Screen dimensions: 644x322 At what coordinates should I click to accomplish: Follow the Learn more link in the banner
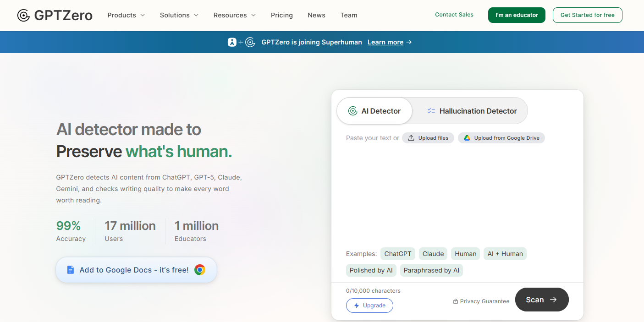point(385,42)
